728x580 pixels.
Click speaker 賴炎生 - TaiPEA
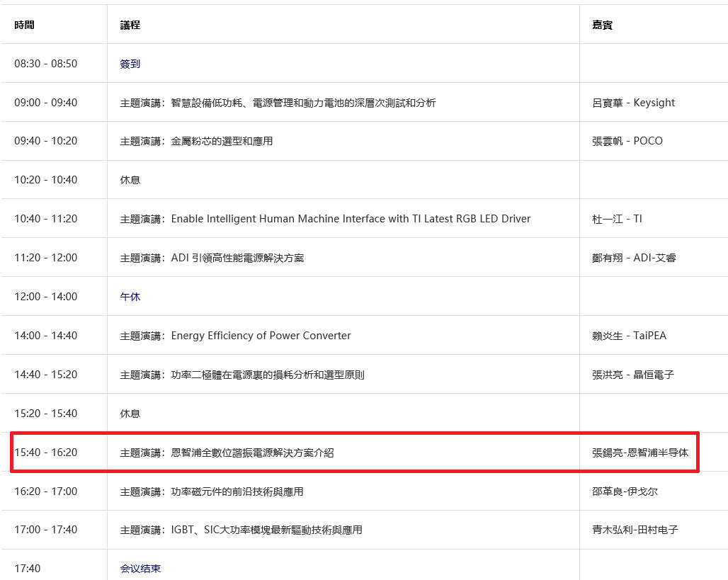pyautogui.click(x=629, y=336)
